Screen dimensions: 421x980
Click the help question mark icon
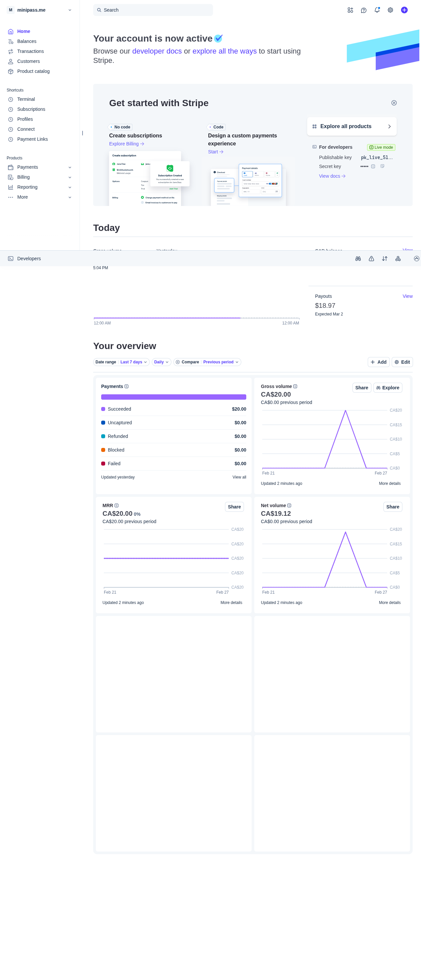(x=363, y=10)
